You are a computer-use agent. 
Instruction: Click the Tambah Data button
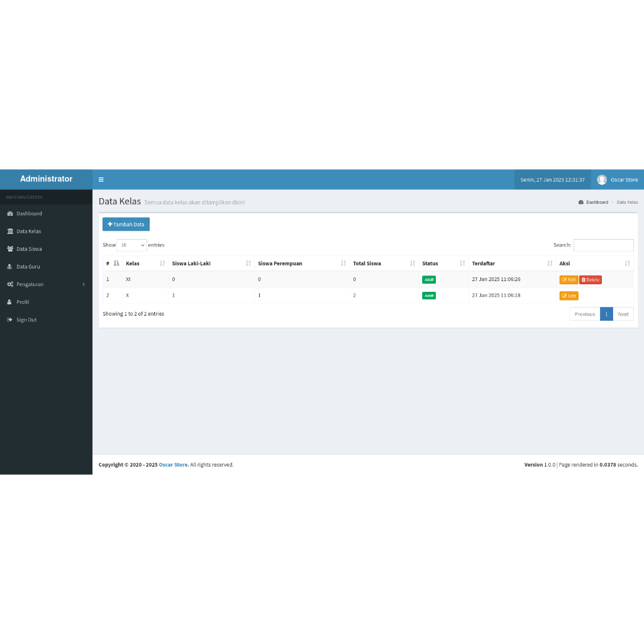[x=126, y=225]
